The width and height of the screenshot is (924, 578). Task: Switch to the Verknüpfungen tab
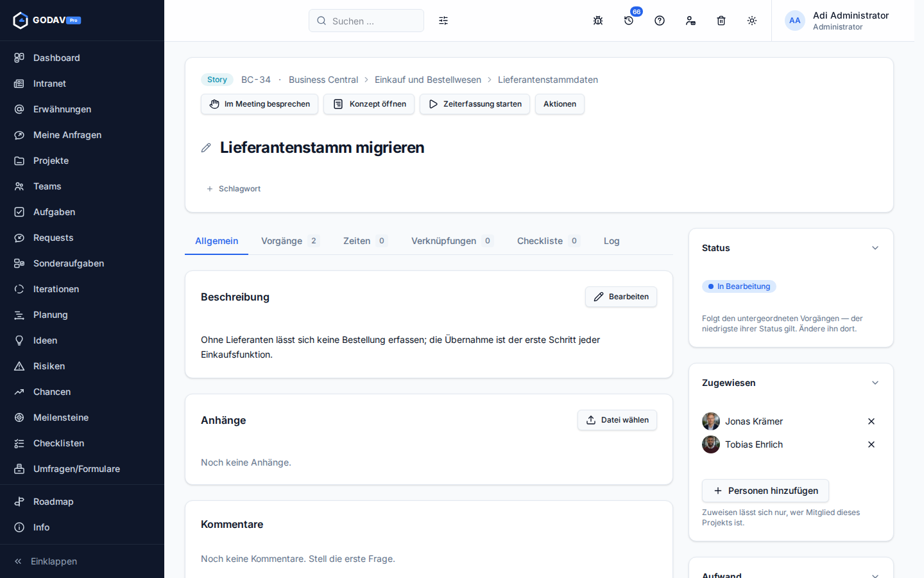(x=452, y=241)
